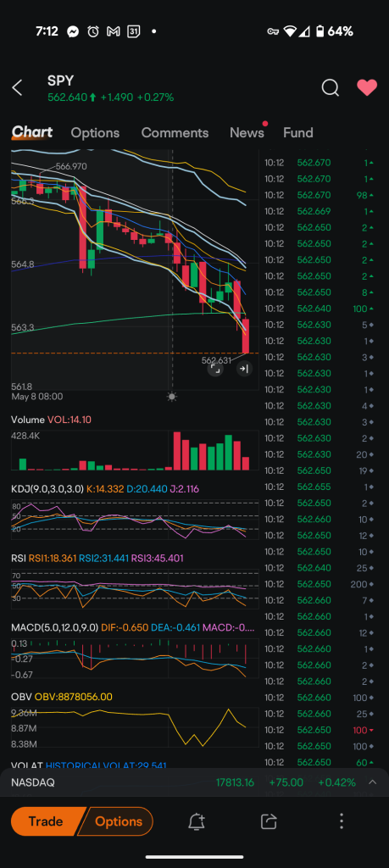This screenshot has width=389, height=868.
Task: Select the OBV indicator label
Action: pyautogui.click(x=21, y=697)
